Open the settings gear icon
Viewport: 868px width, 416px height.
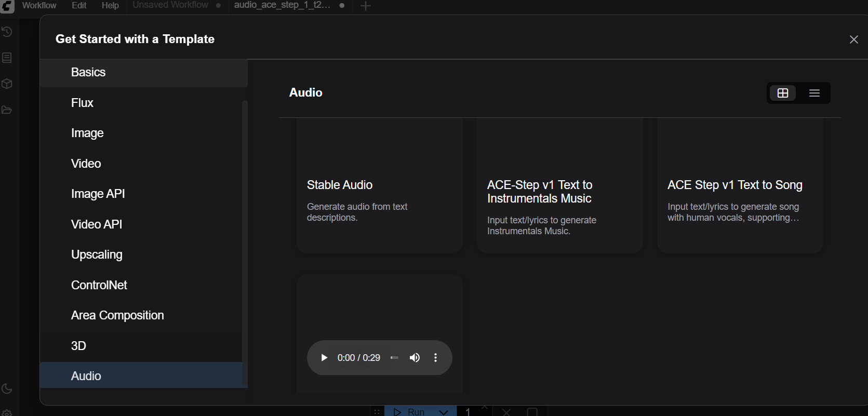coord(7,412)
